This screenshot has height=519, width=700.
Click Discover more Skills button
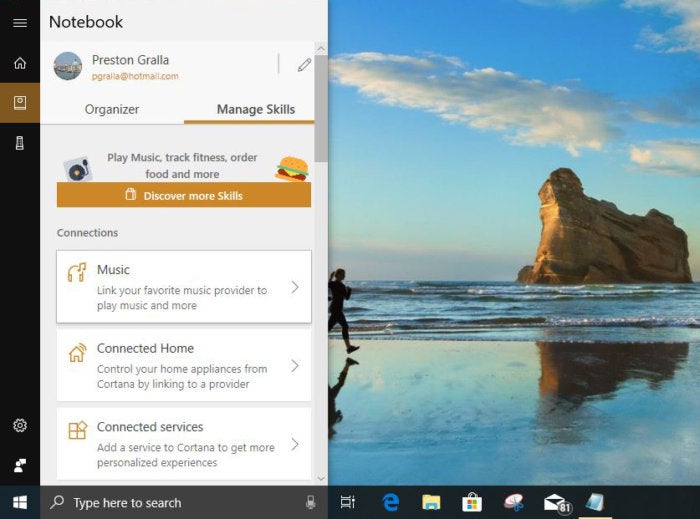184,195
